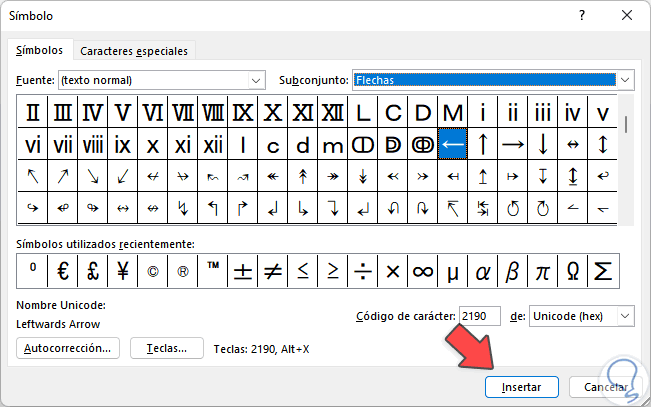
Task: Open the Autocorrección options button
Action: (69, 348)
